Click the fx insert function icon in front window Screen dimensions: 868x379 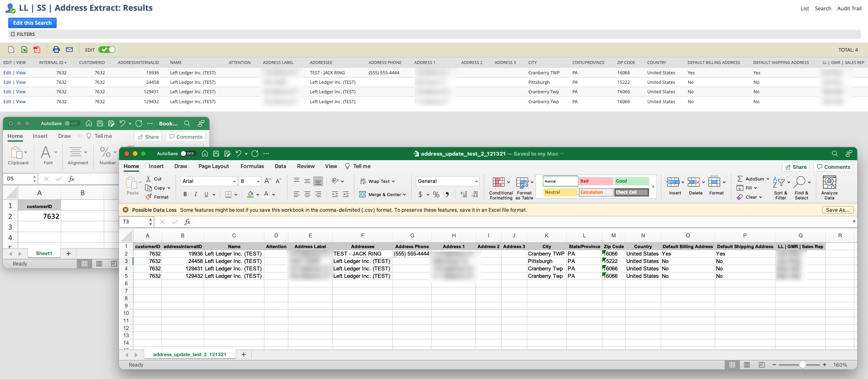pyautogui.click(x=187, y=222)
